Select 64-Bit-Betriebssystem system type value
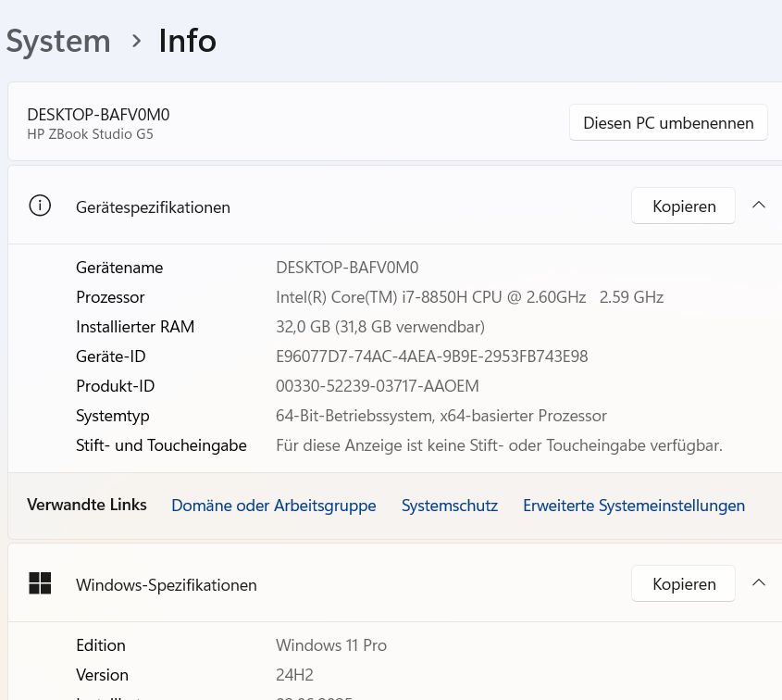 point(441,416)
